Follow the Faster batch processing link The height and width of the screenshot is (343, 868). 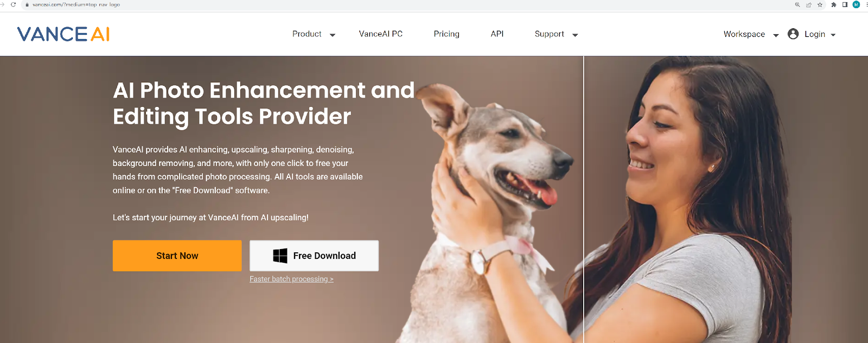[291, 279]
